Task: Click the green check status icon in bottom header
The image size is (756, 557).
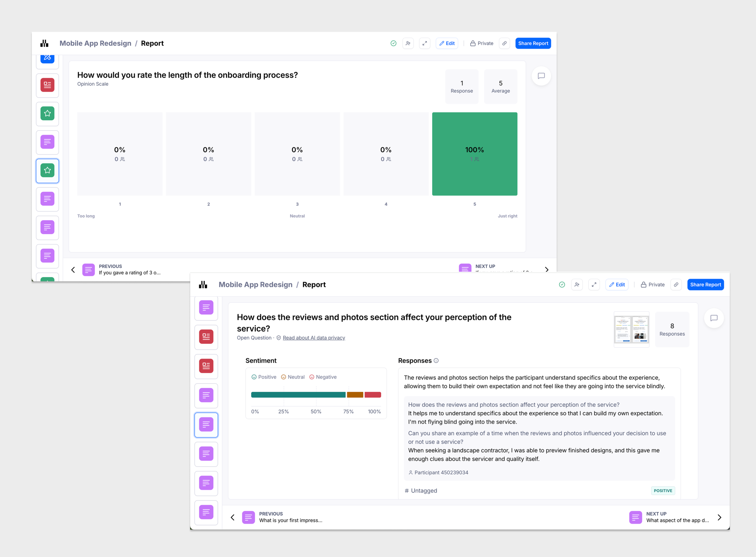Action: point(562,285)
